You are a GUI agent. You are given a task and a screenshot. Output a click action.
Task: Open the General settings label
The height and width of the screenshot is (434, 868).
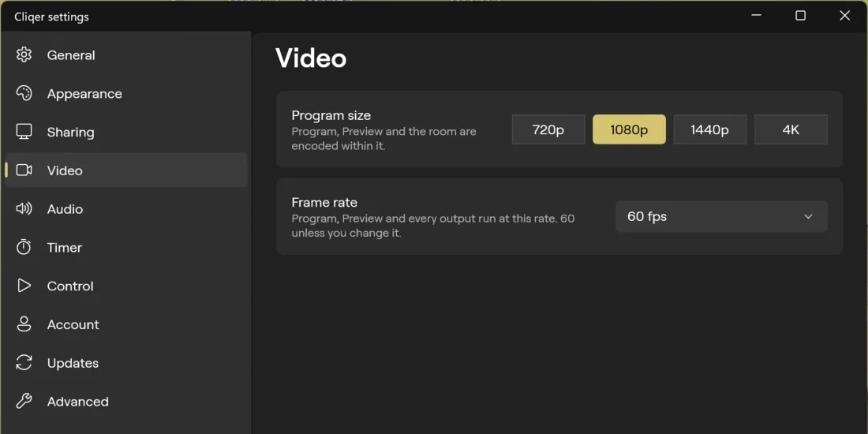click(71, 55)
